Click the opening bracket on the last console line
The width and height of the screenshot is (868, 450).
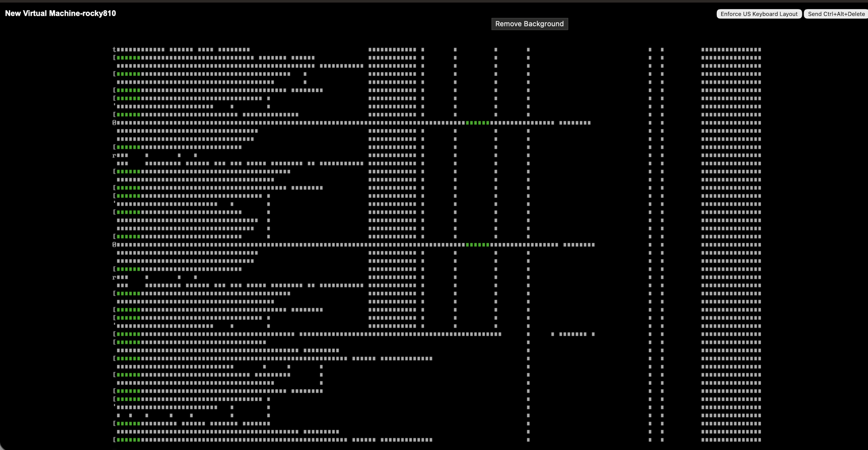point(114,440)
